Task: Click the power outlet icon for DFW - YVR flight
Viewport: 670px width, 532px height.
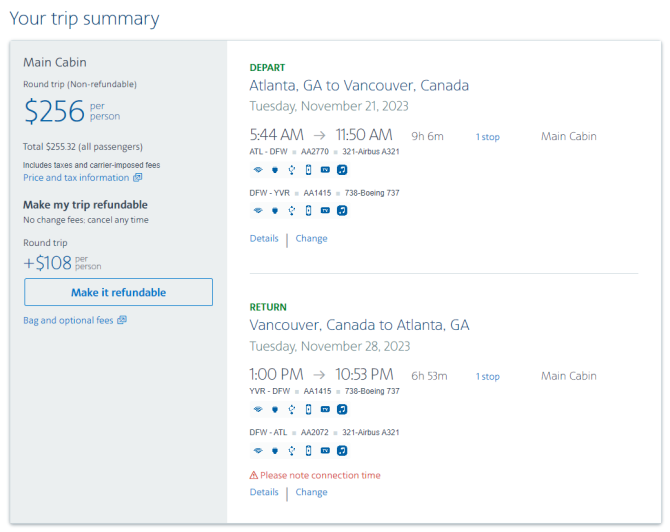Action: pos(275,210)
